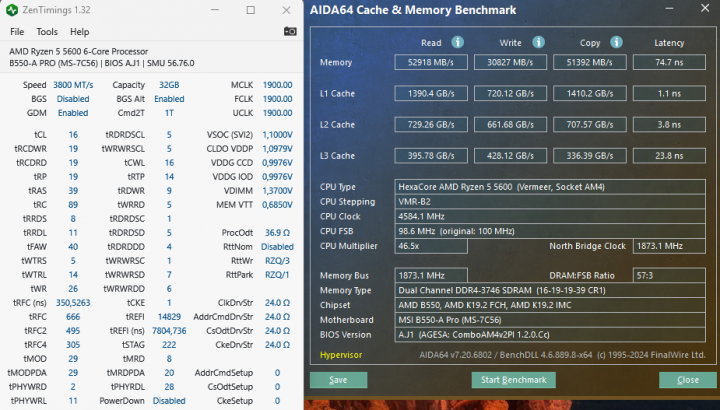The width and height of the screenshot is (720, 410).
Task: Click the MCLK value 1900.00
Action: point(277,85)
